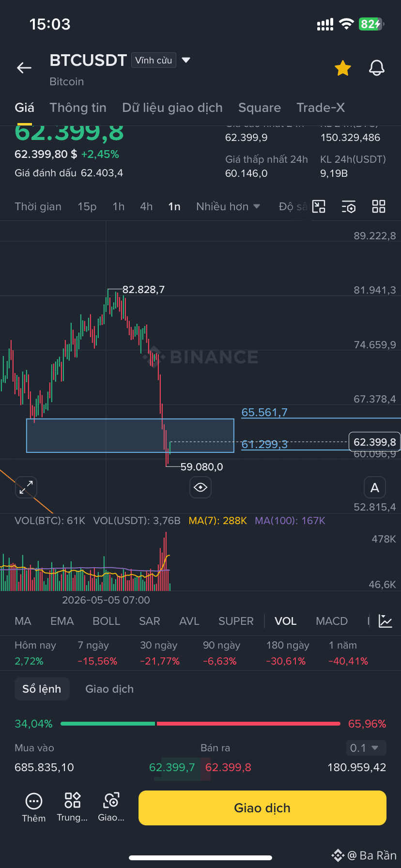Tap 7 ngày -15,56% performance
401x868 pixels.
(x=97, y=653)
